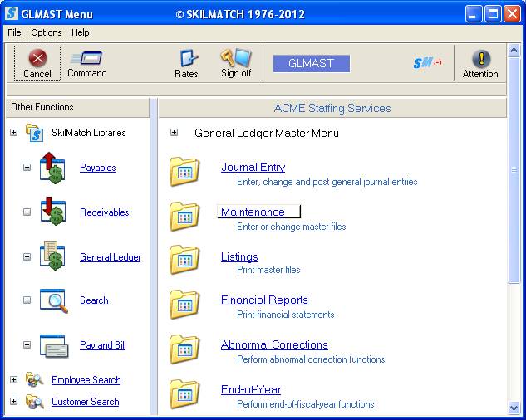
Task: Follow the Journal Entry link
Action: click(253, 167)
